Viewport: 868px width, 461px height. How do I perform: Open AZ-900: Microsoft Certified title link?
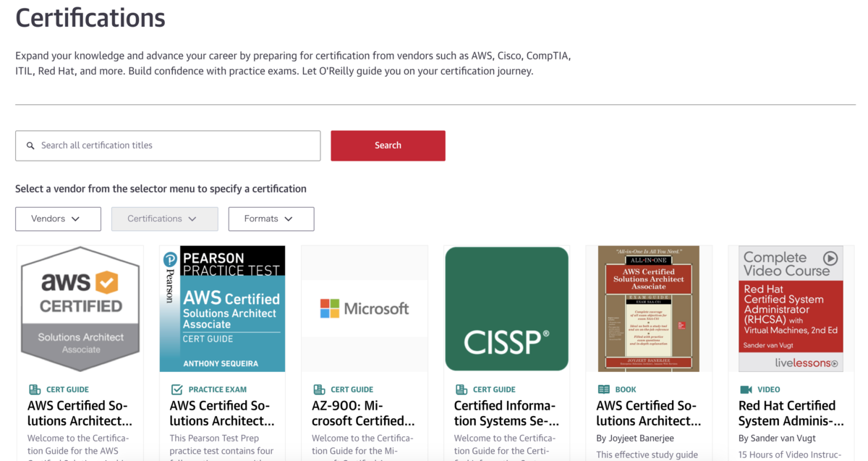click(x=364, y=413)
